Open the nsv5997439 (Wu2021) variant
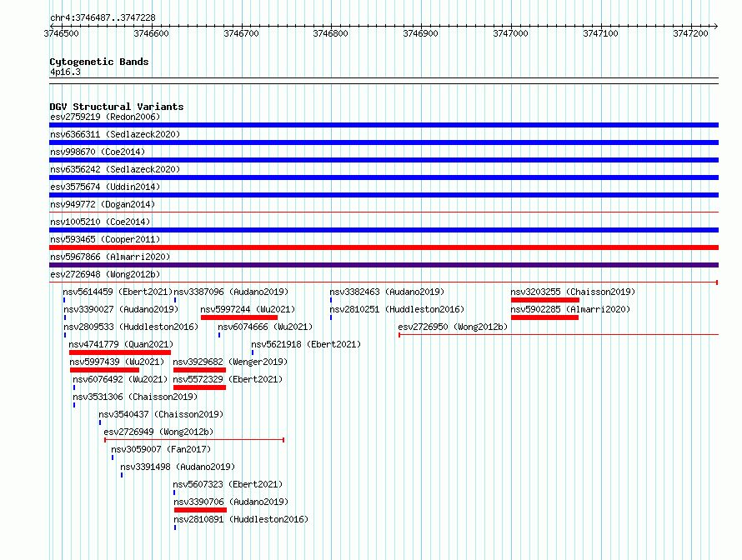The width and height of the screenshot is (742, 560). [x=117, y=362]
